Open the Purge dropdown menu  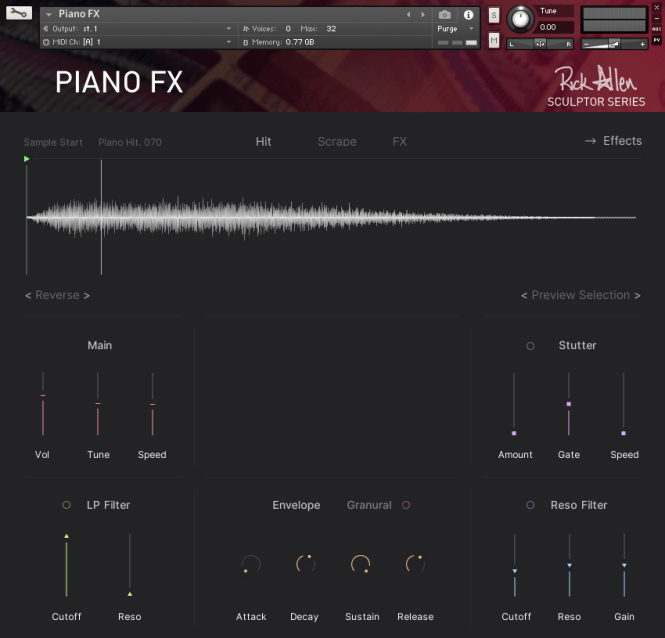click(453, 29)
